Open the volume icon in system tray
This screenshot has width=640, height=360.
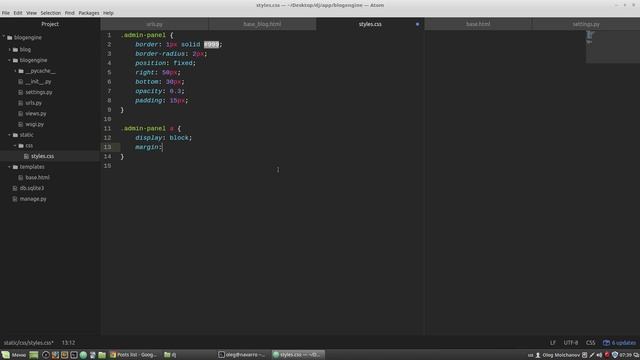click(x=599, y=355)
